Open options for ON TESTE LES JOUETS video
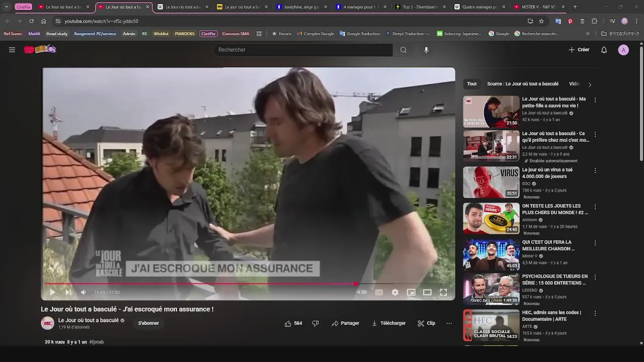644x362 pixels. click(x=595, y=207)
